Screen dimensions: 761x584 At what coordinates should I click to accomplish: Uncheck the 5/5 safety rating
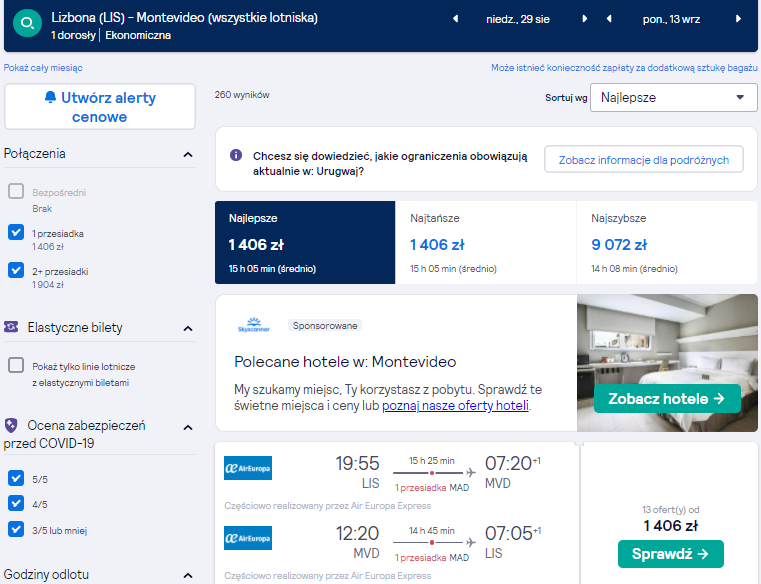tap(16, 478)
